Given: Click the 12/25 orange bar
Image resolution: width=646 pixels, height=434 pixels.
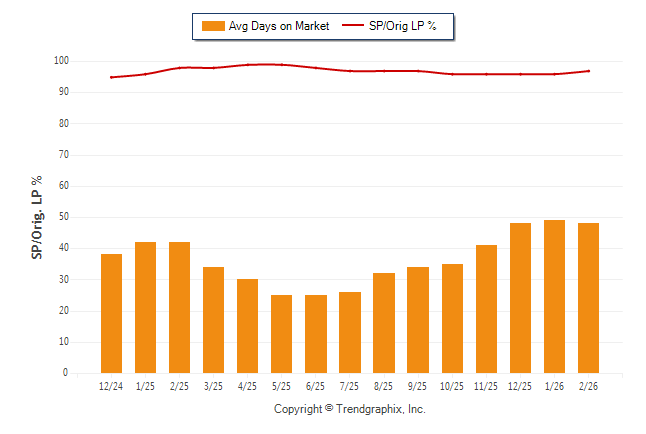Looking at the screenshot, I should [x=520, y=298].
